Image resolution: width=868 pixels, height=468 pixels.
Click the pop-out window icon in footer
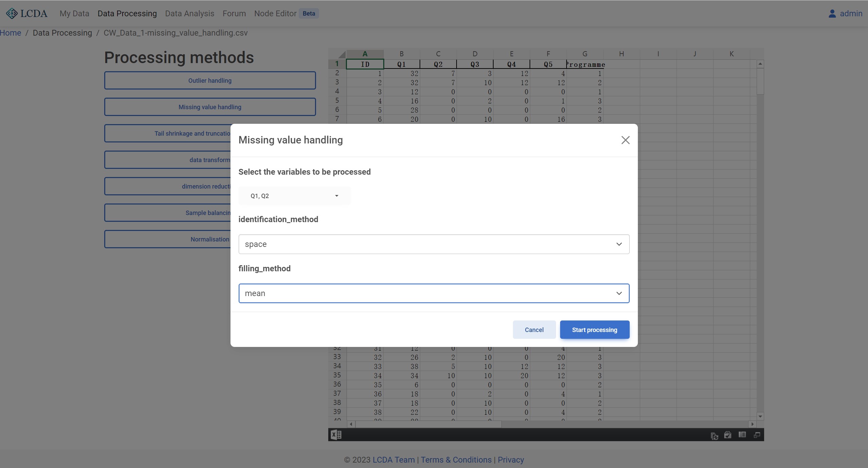point(757,435)
